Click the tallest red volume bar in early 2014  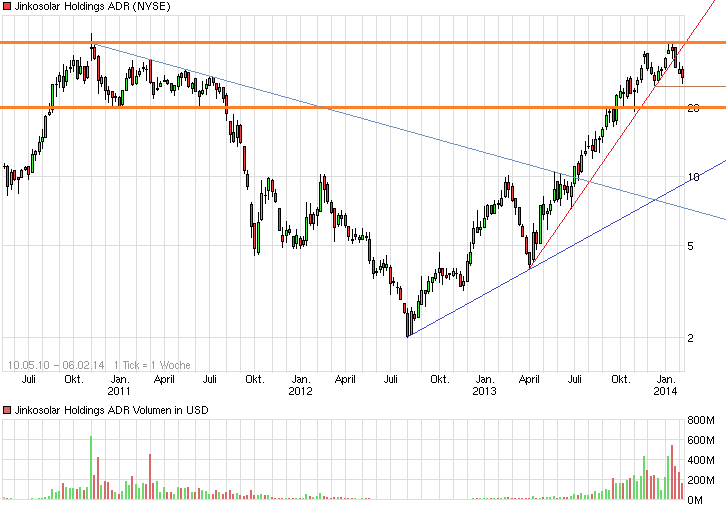pyautogui.click(x=672, y=472)
